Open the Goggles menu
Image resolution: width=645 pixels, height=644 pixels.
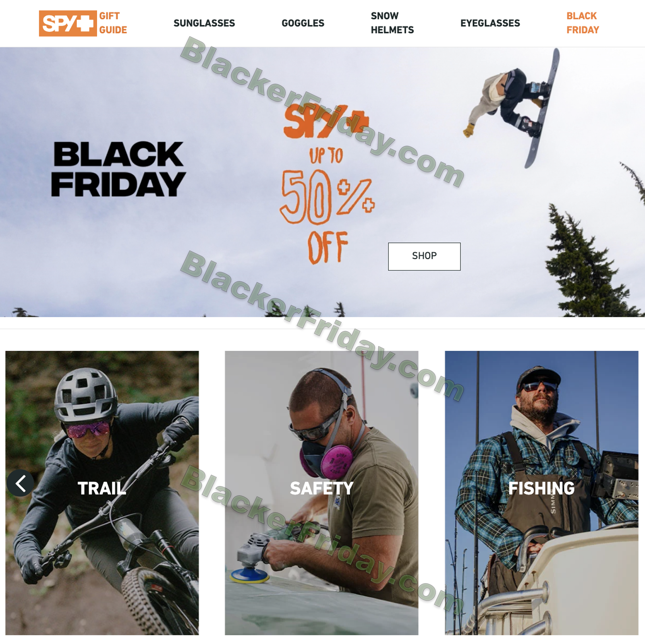(x=303, y=23)
